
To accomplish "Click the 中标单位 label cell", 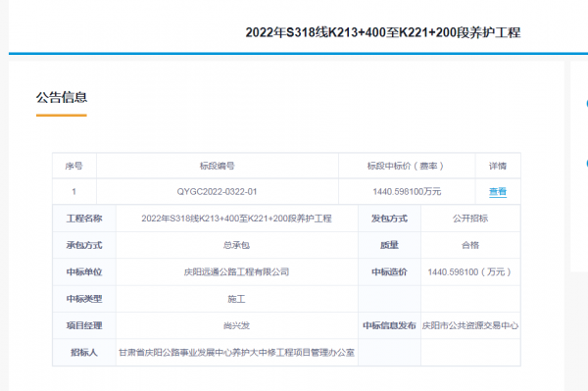I will [84, 272].
